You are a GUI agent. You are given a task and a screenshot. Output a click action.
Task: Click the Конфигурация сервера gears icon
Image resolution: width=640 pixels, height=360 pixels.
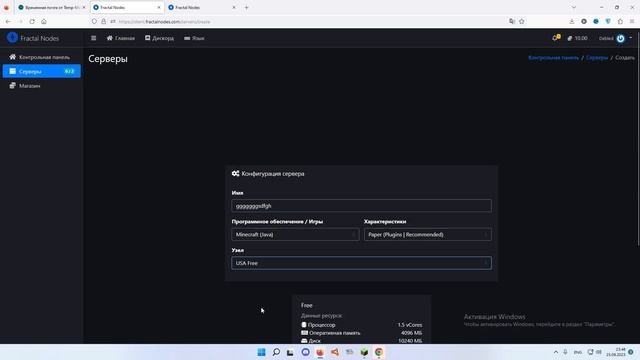pos(236,173)
